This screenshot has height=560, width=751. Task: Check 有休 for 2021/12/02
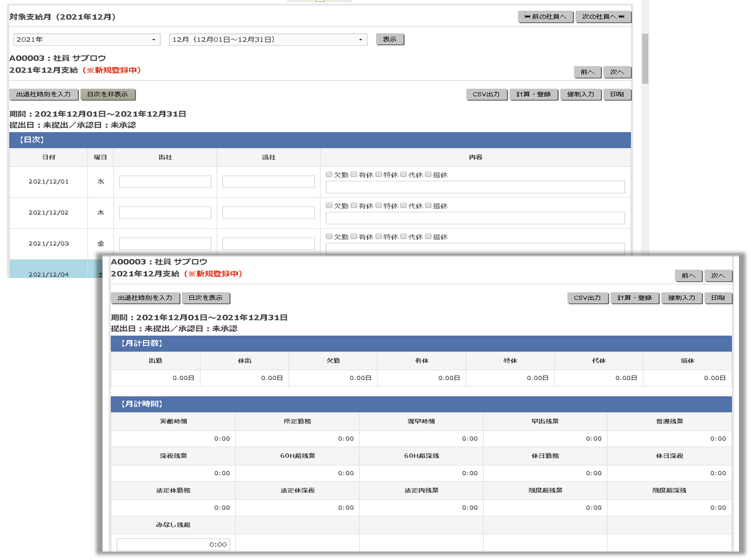354,205
